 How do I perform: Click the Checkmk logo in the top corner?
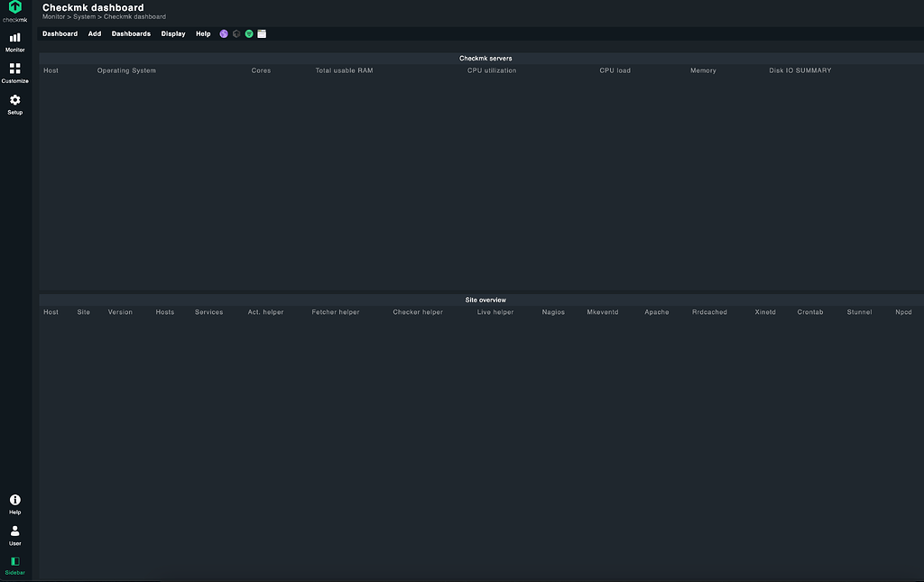14,9
